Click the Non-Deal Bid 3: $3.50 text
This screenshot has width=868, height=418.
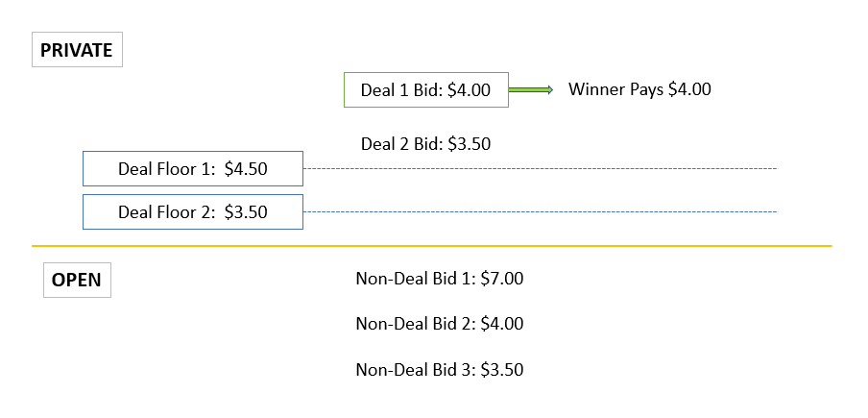click(440, 369)
